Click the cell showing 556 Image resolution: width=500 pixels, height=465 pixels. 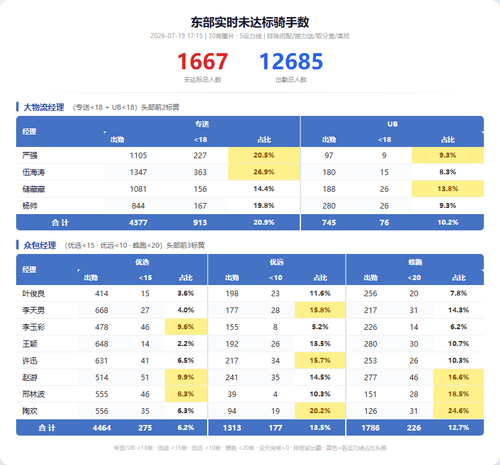pos(101,411)
